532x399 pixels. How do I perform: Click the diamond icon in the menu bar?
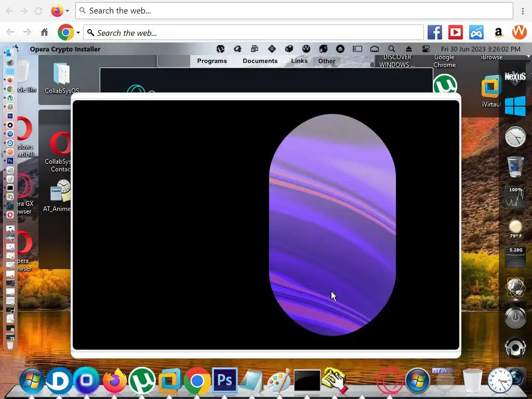(x=272, y=49)
